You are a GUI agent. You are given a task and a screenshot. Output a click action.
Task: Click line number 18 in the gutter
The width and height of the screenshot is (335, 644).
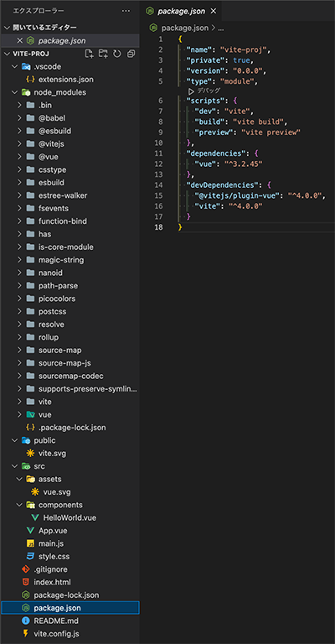pos(157,227)
